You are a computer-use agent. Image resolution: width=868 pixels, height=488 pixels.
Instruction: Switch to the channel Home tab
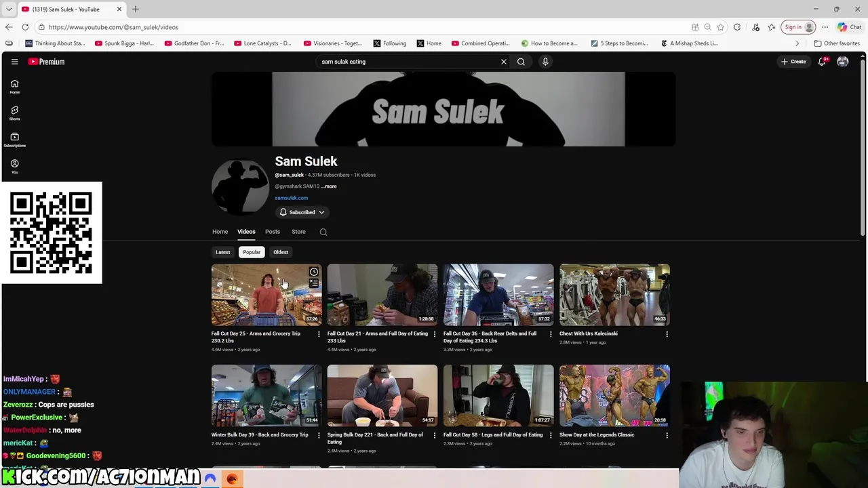tap(220, 232)
